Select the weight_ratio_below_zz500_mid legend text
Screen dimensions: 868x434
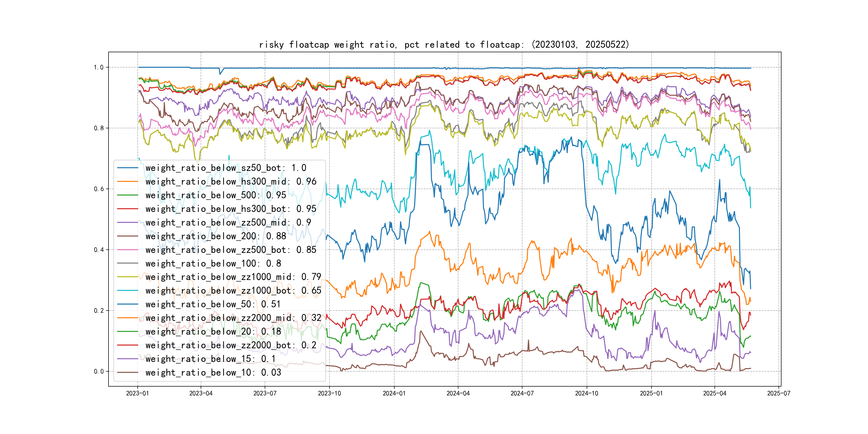[228, 222]
